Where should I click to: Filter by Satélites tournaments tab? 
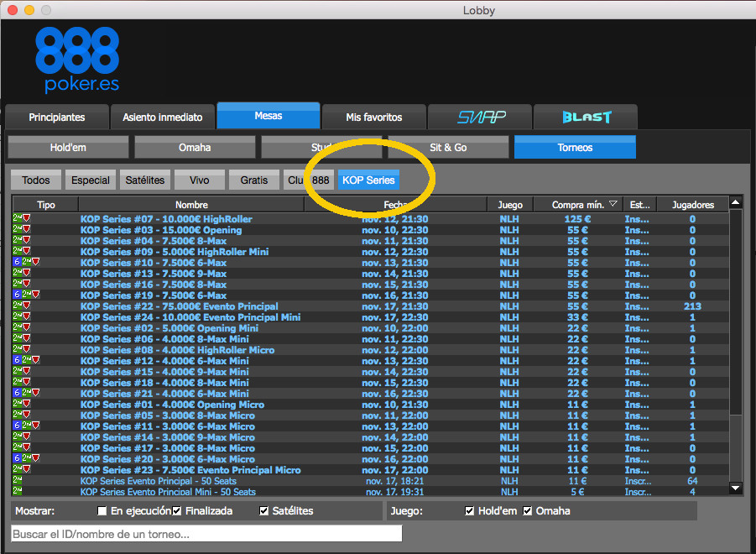click(145, 180)
